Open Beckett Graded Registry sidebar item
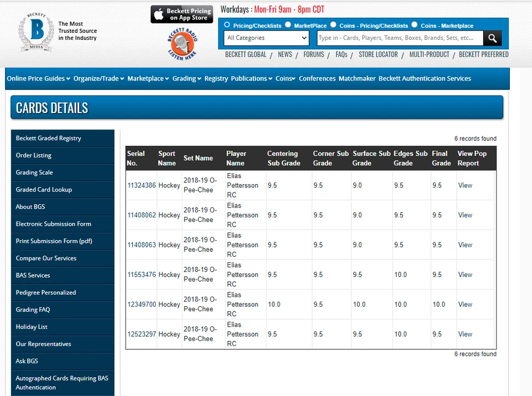 click(x=63, y=138)
